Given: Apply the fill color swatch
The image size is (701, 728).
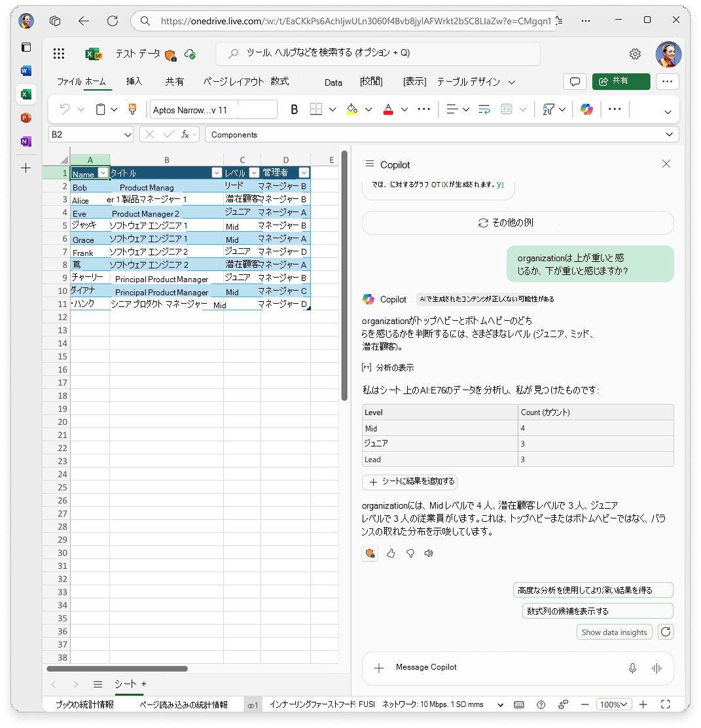Looking at the screenshot, I should click(352, 109).
